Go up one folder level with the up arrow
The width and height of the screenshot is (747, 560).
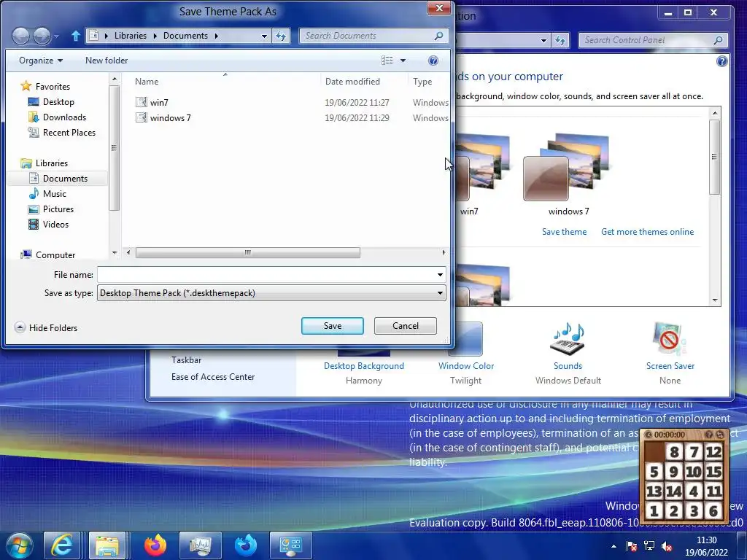coord(75,36)
